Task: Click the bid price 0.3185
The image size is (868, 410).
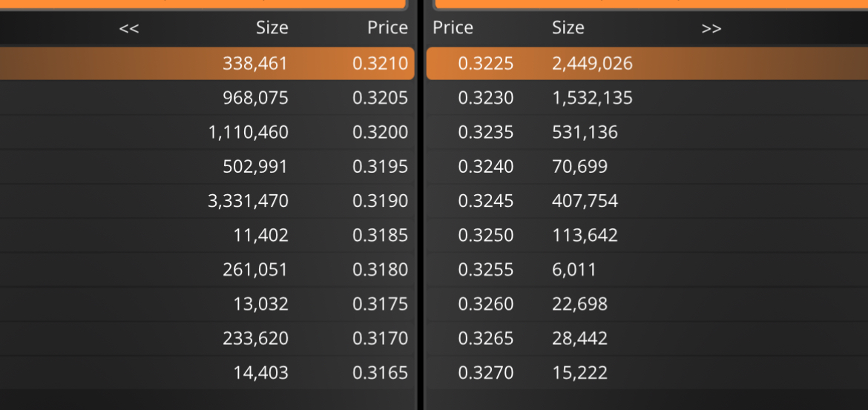Action: (x=381, y=235)
